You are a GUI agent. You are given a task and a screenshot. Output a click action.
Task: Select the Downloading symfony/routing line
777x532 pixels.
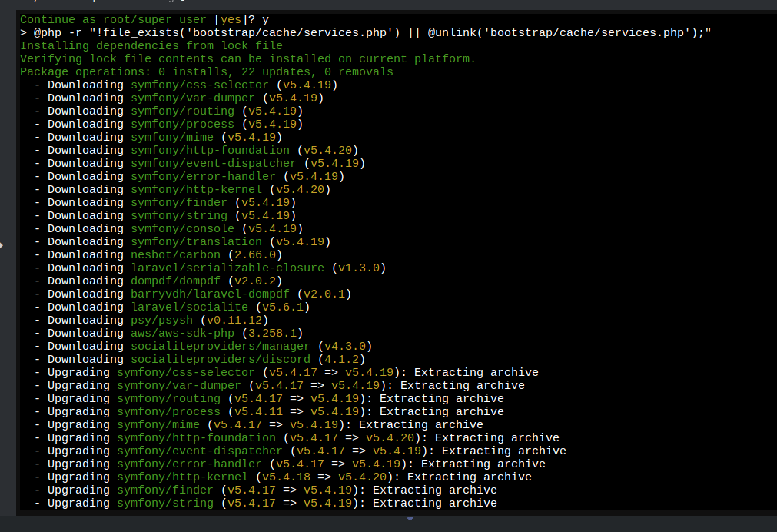point(168,111)
